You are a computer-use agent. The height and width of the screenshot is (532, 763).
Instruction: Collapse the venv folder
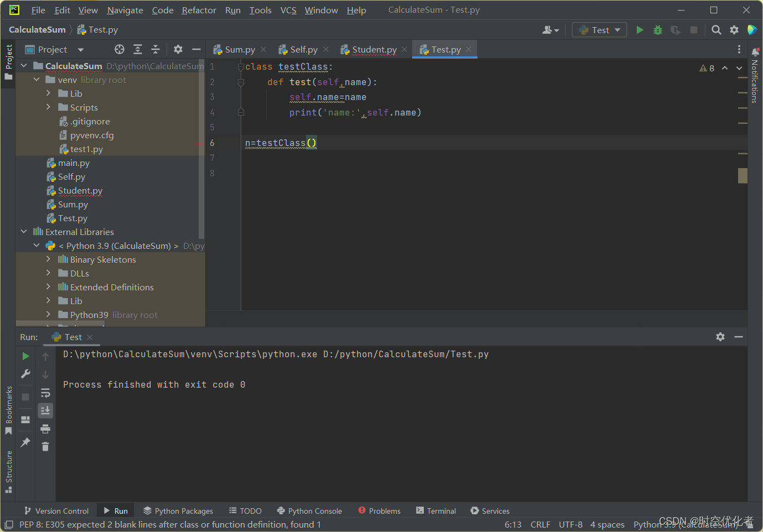(36, 80)
